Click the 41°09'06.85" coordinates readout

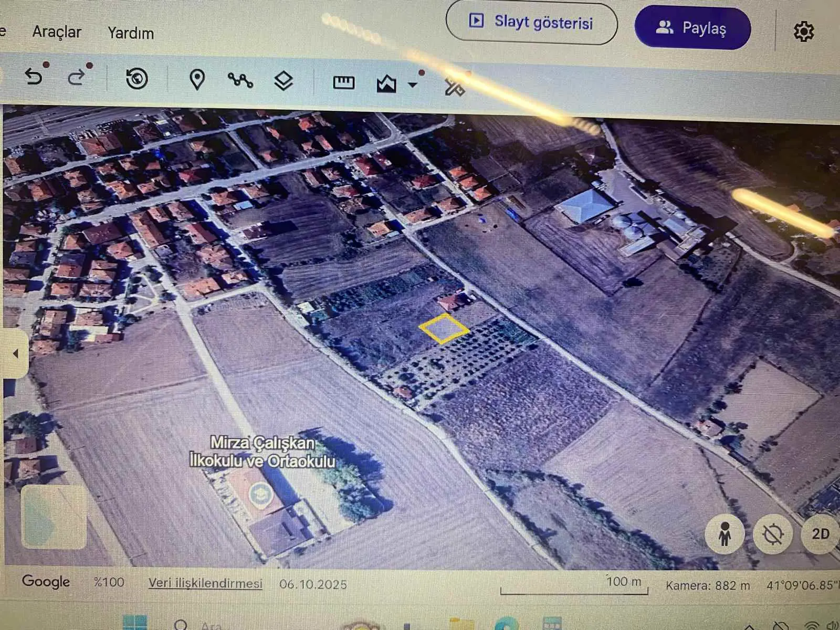pos(802,585)
